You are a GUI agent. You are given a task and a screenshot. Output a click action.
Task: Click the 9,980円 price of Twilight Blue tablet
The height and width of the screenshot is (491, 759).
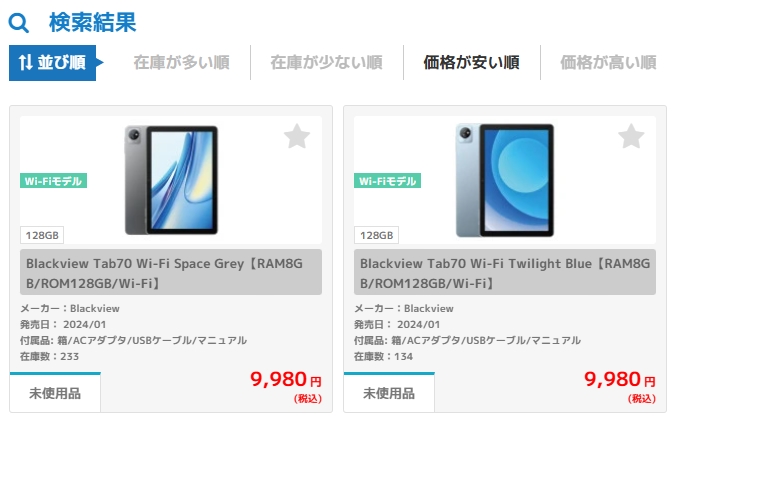point(620,380)
